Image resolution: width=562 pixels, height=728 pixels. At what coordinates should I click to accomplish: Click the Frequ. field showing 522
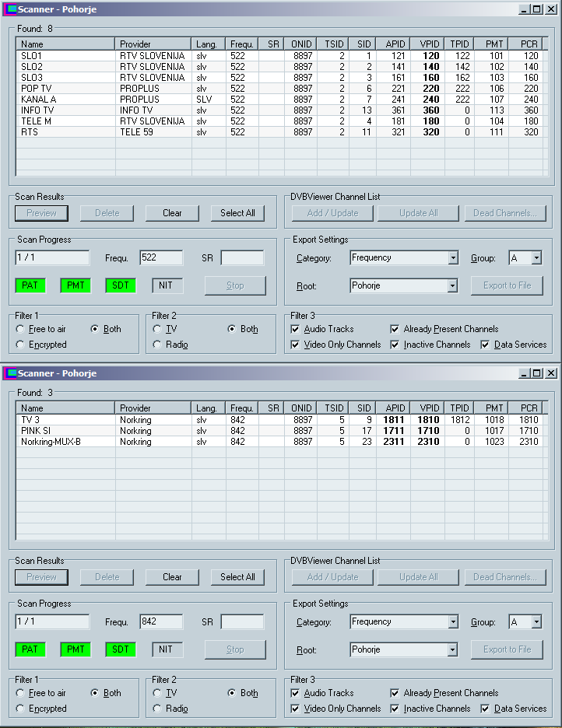pyautogui.click(x=161, y=257)
